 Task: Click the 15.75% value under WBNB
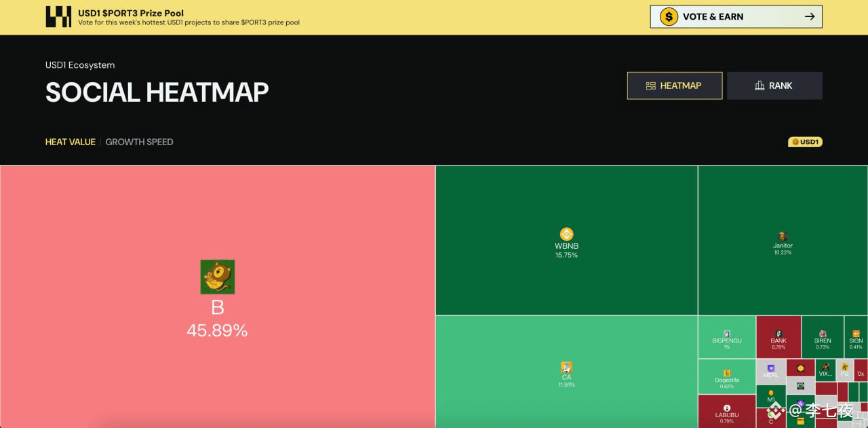pyautogui.click(x=566, y=255)
